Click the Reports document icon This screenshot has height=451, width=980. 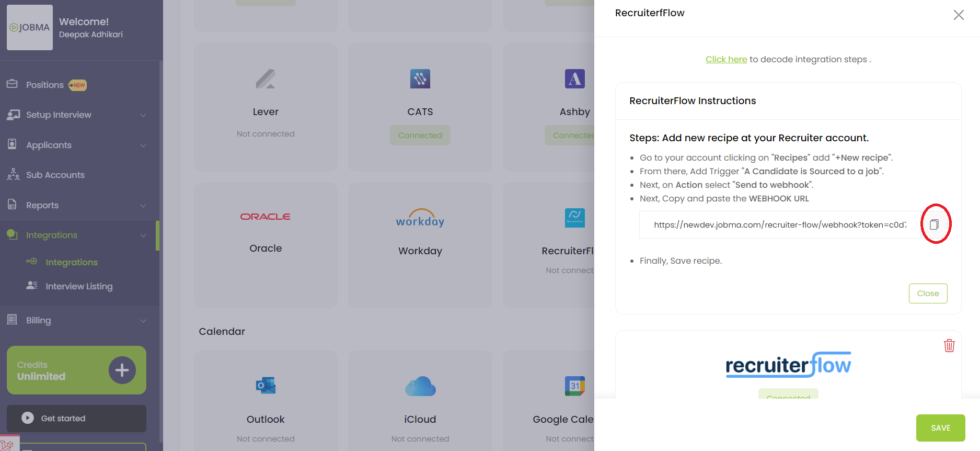coord(12,204)
